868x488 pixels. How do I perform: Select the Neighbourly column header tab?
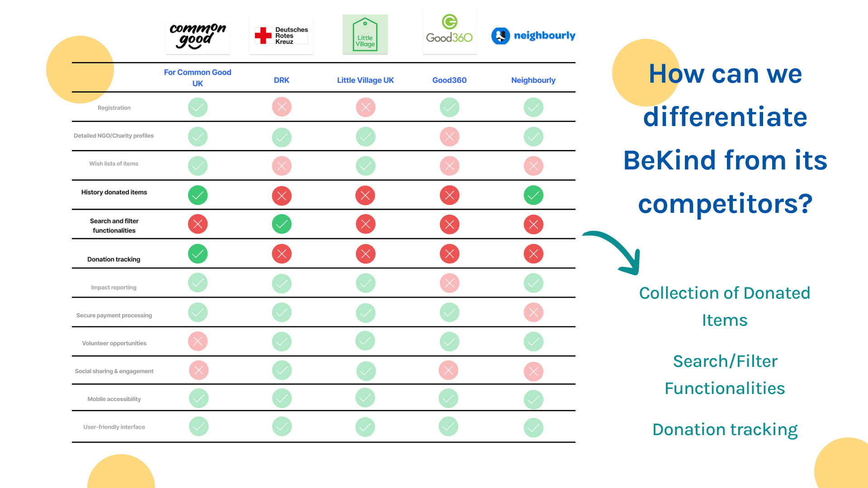tap(533, 79)
